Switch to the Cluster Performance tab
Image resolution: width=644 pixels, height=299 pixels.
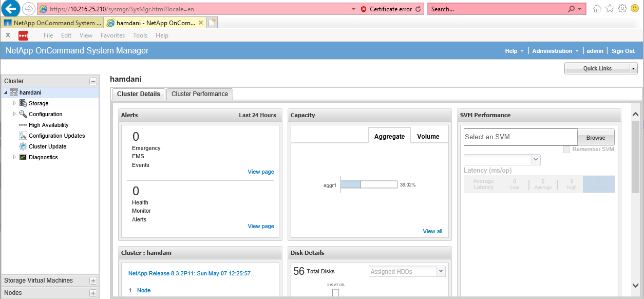(200, 94)
